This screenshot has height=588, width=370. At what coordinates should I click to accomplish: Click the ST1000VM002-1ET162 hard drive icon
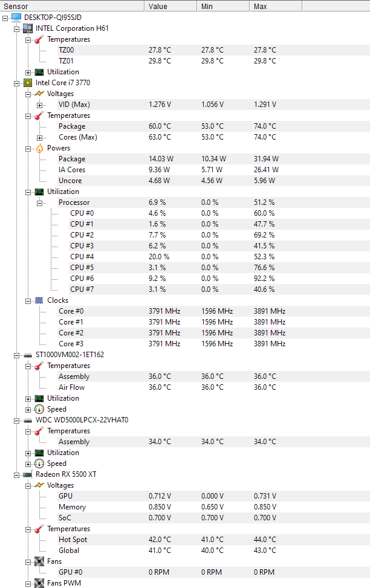tap(28, 355)
